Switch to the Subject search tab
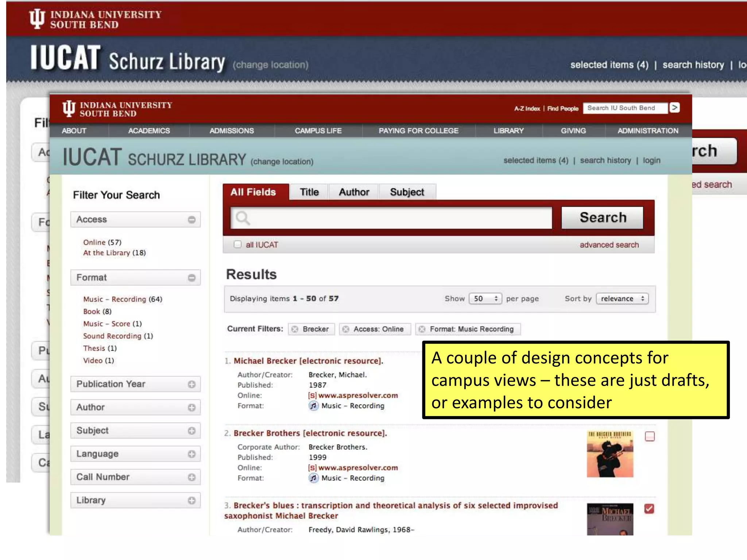Image resolution: width=747 pixels, height=560 pixels. tap(407, 192)
